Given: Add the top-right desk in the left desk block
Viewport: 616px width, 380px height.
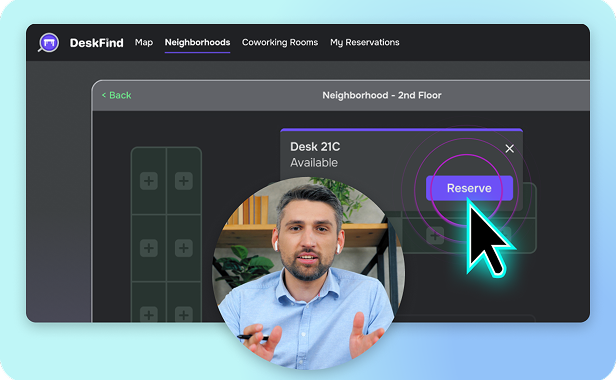Looking at the screenshot, I should point(183,181).
